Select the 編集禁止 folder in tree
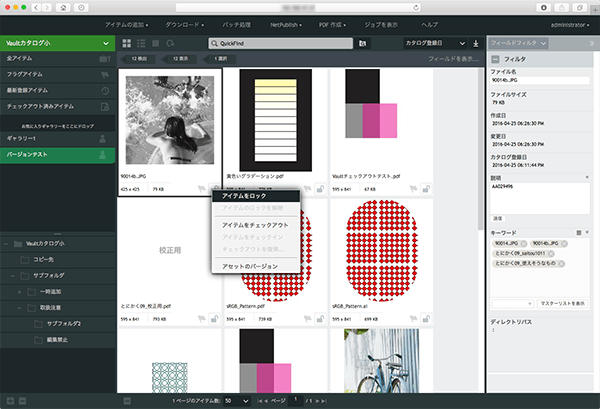This screenshot has height=409, width=600. pyautogui.click(x=57, y=340)
